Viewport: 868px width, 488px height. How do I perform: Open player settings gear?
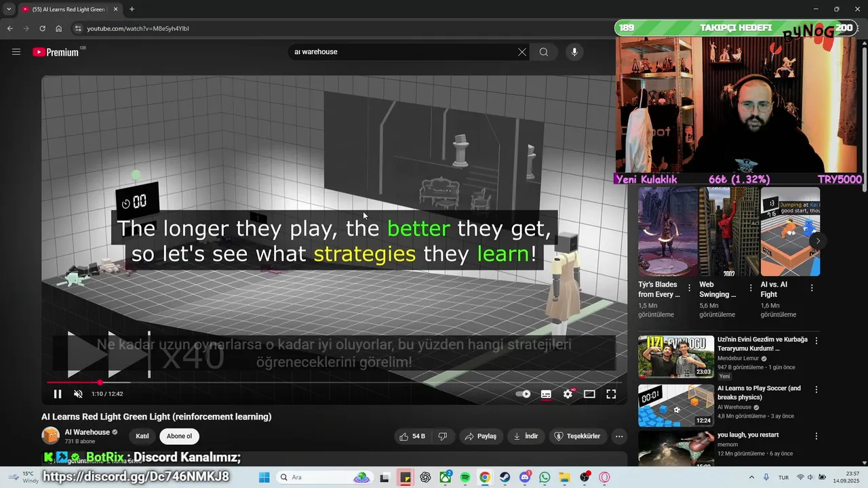[x=568, y=394]
